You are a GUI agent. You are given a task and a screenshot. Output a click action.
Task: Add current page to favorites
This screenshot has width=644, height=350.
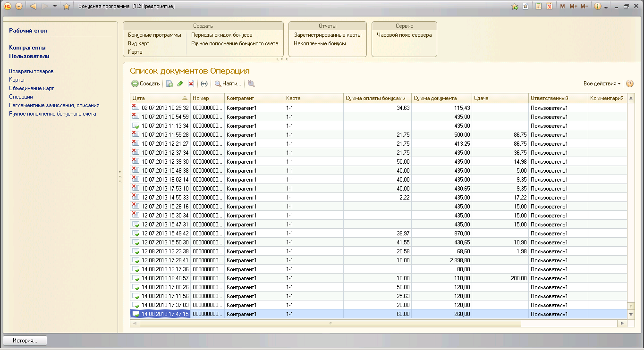(x=515, y=6)
